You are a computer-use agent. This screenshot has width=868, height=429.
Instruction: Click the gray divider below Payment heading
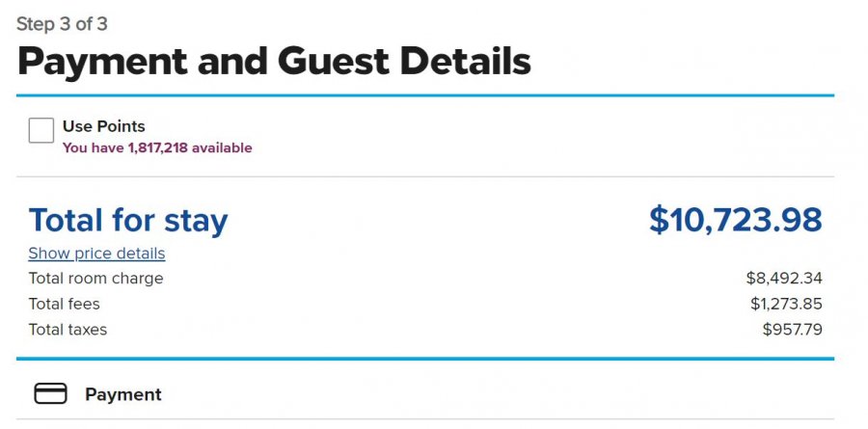(424, 419)
